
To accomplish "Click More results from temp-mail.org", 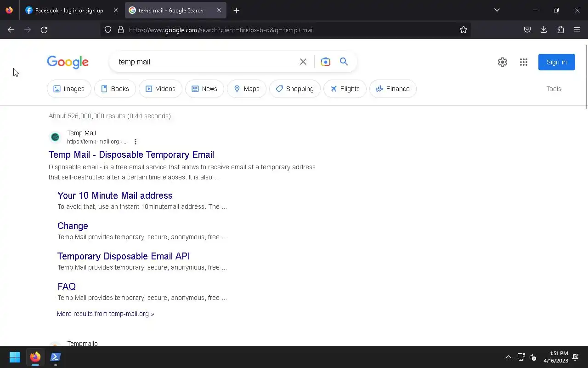I will (106, 314).
